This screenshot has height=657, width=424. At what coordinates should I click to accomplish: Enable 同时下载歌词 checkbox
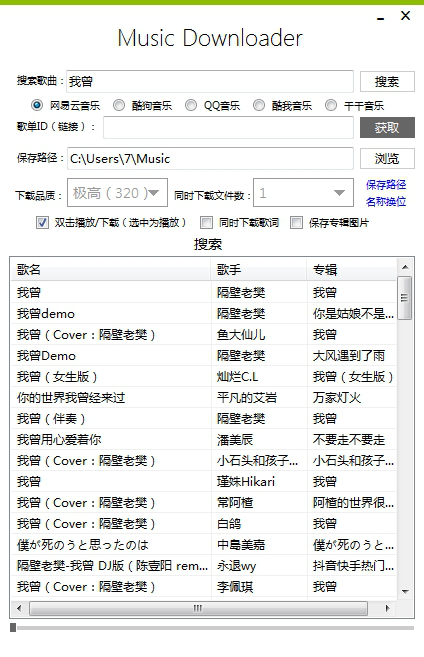tap(206, 222)
